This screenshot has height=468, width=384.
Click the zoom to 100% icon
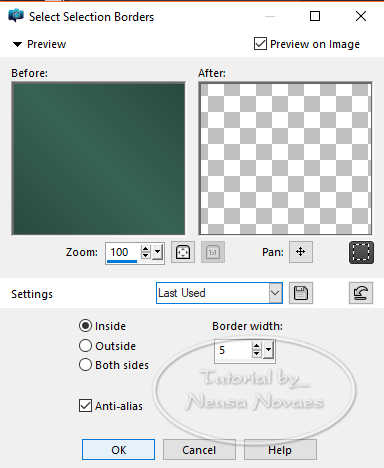click(x=213, y=252)
